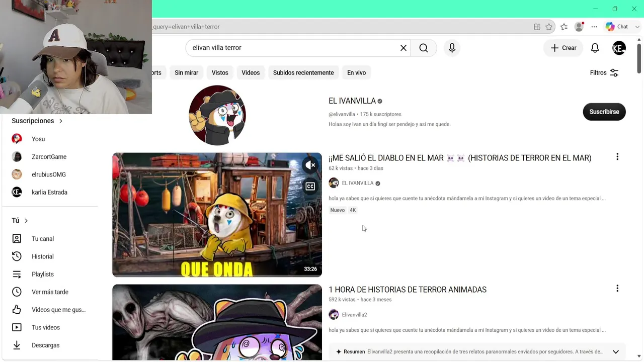This screenshot has height=362, width=644.
Task: Toggle subtitles CC on the first video thumbnail
Action: 310,187
